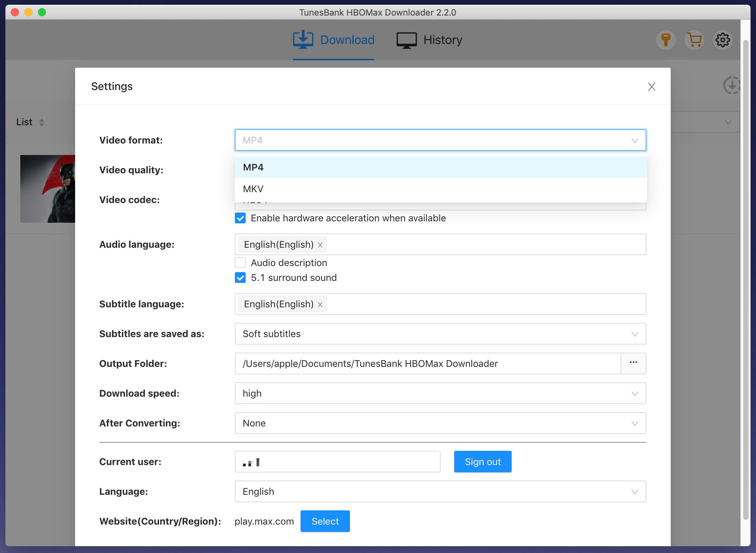This screenshot has height=553, width=756.
Task: Disable hardware acceleration checkbox
Action: (x=240, y=218)
